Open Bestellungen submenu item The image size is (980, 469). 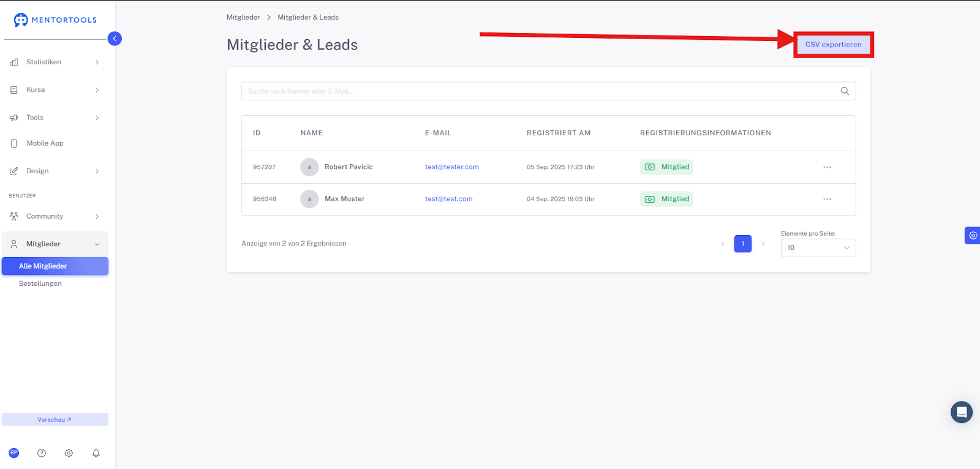coord(40,284)
